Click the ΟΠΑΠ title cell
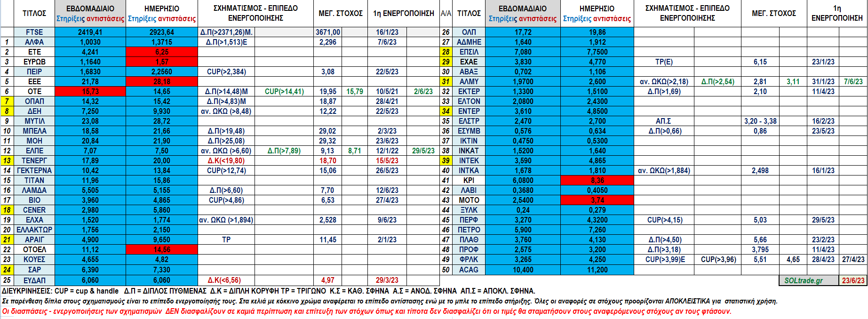Image resolution: width=868 pixels, height=319 pixels. (x=34, y=101)
